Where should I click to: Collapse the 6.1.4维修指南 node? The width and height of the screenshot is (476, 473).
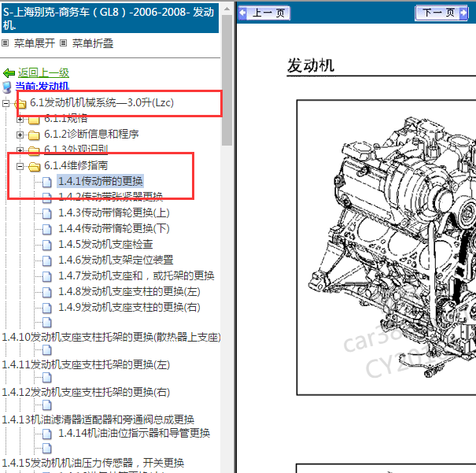point(20,166)
